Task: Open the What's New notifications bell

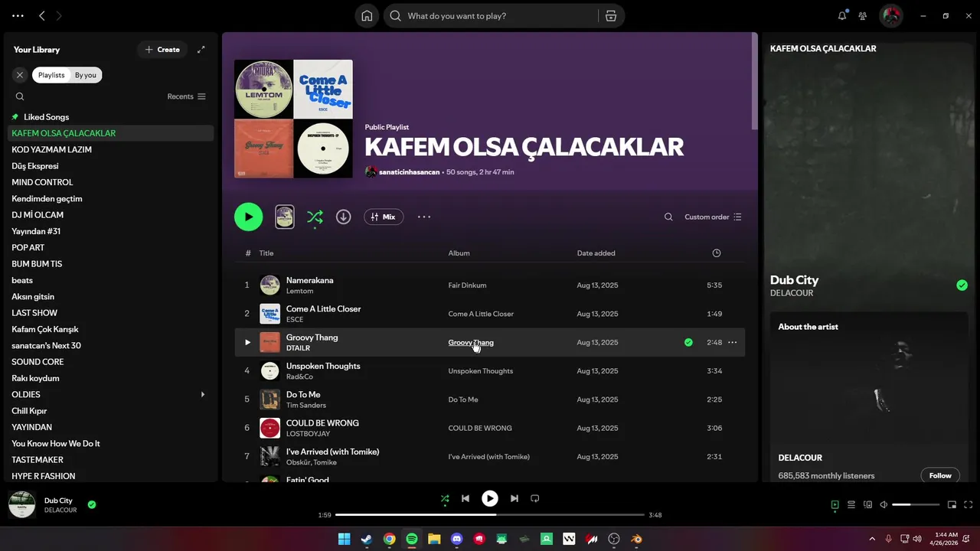Action: pos(842,15)
